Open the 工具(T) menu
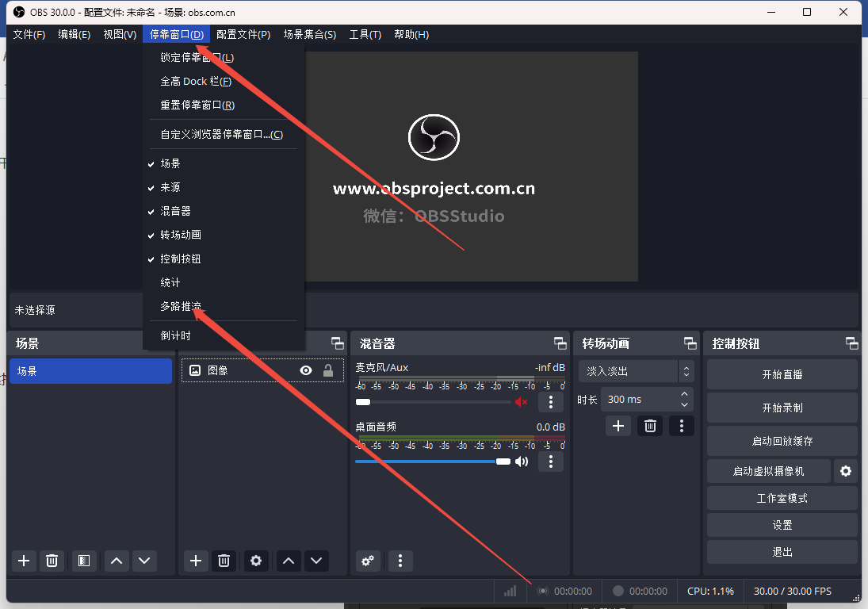Image resolution: width=868 pixels, height=609 pixels. pyautogui.click(x=365, y=34)
